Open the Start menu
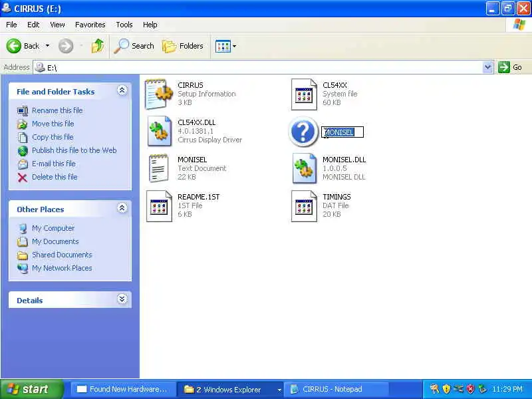 click(x=31, y=389)
